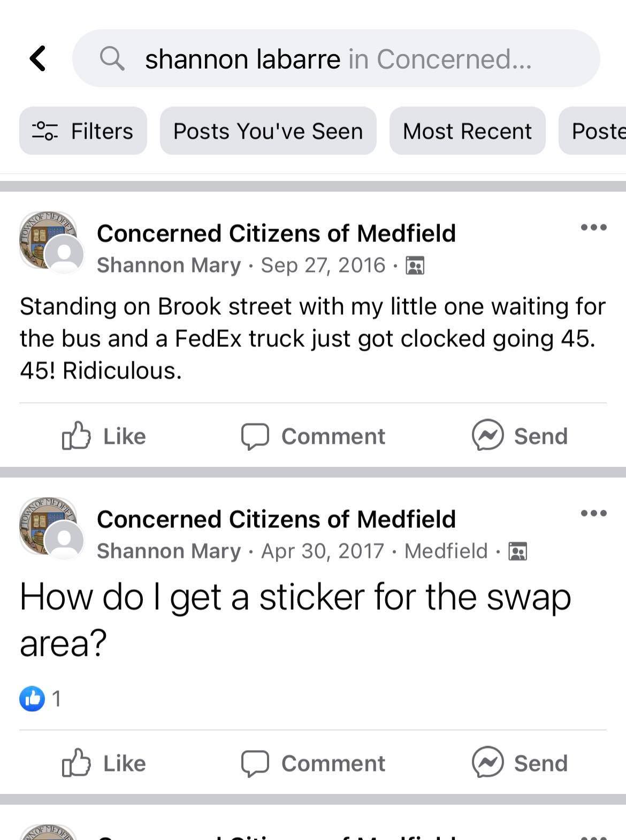The image size is (626, 840).
Task: Open Concerned Citizens of Medfield from first post
Action: [276, 233]
